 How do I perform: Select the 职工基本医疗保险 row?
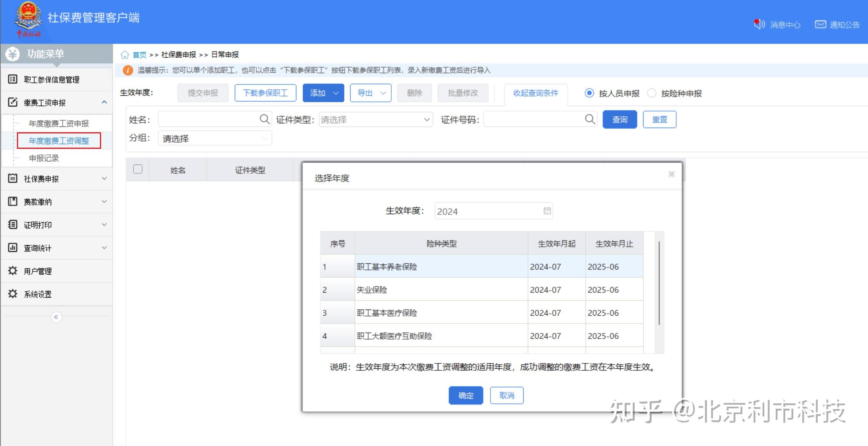[482, 312]
